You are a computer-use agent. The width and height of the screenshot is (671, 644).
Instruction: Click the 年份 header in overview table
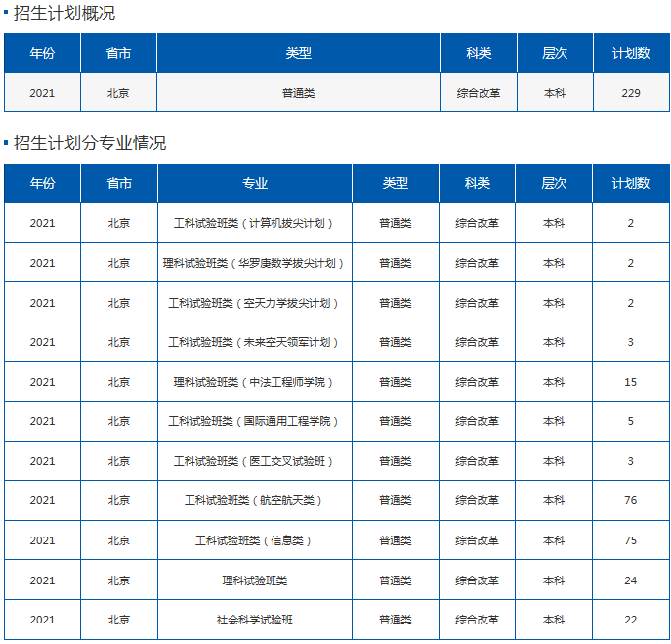42,53
